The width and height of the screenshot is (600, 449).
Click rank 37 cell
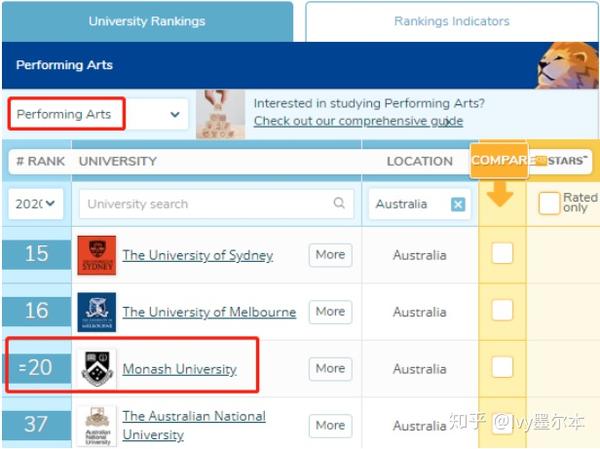pos(37,425)
